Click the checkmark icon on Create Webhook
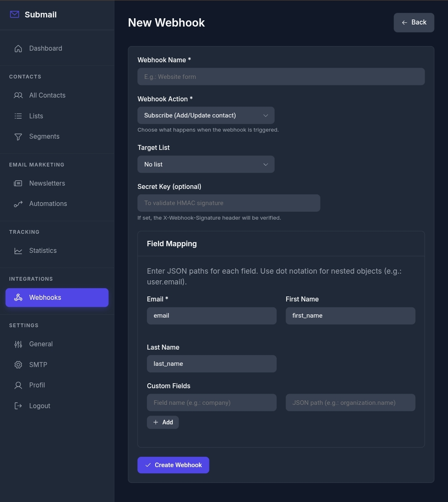448x502 pixels. click(148, 465)
